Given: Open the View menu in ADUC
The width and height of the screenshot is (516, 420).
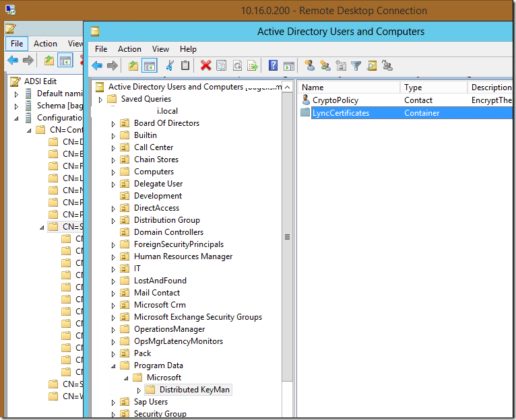Looking at the screenshot, I should tap(160, 49).
